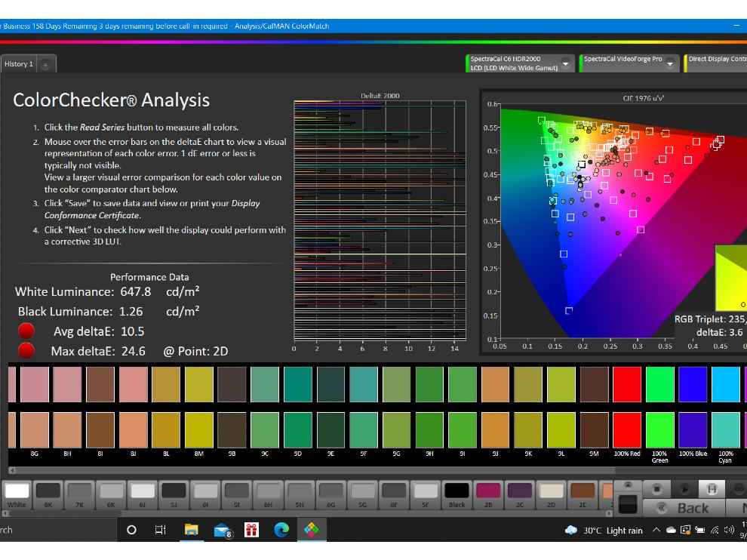
Task: Click the 9M comparator label
Action: [x=594, y=454]
